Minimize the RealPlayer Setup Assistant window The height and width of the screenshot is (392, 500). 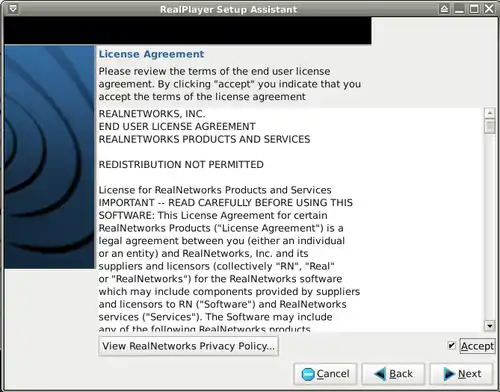459,9
